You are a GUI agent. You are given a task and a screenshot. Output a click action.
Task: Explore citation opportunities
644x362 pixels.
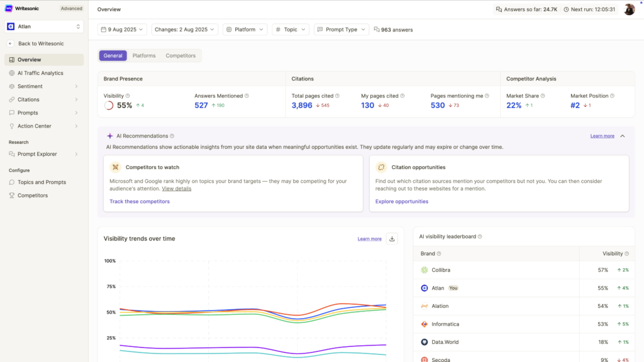[402, 201]
